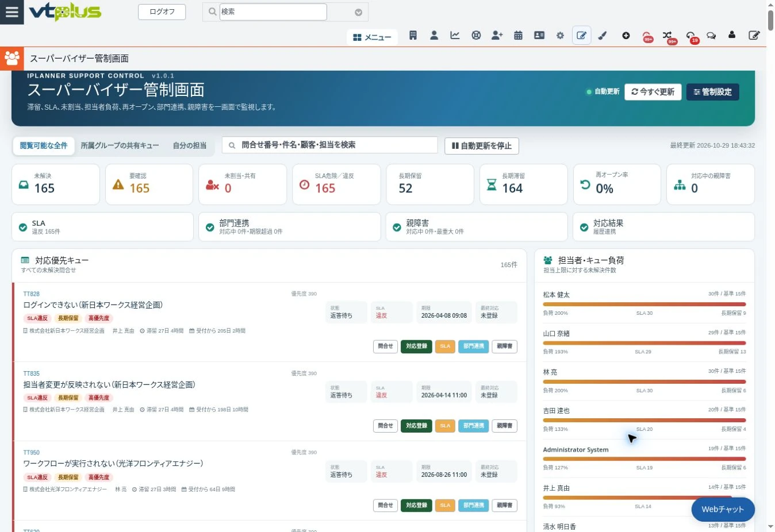775x532 pixels.
Task: Toggle the 自動更新 indicator
Action: click(603, 92)
